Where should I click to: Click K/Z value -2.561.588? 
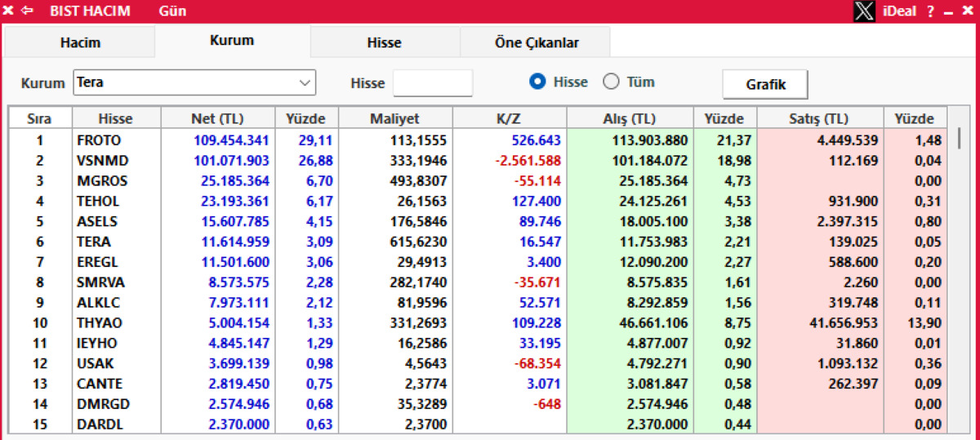(x=528, y=161)
